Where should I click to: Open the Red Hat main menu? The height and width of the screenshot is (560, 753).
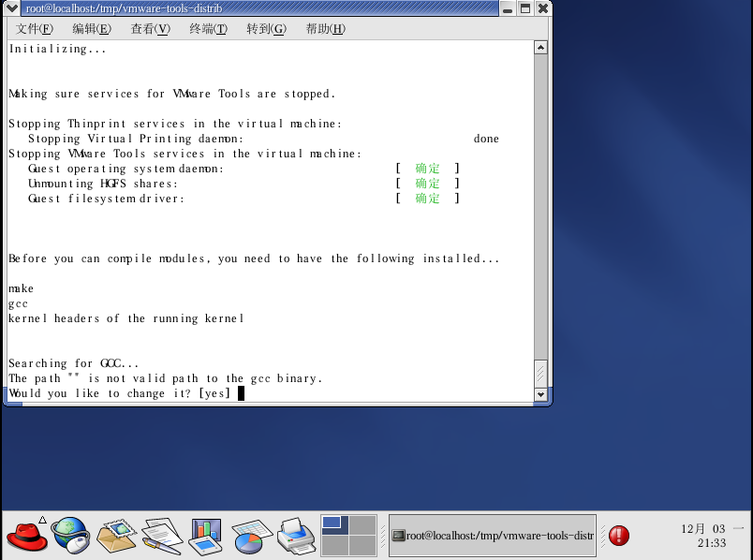pyautogui.click(x=27, y=535)
